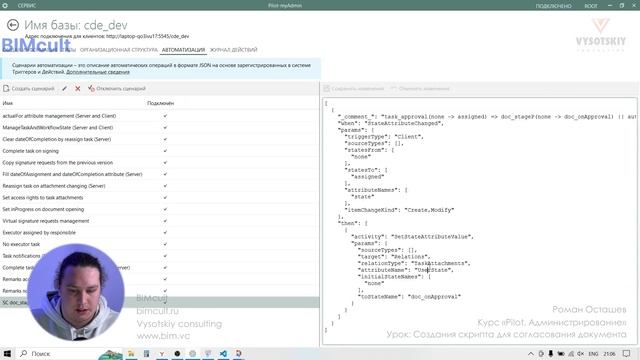Open the black round app icon on taskbar
This screenshot has width=640, height=360.
(x=177, y=353)
